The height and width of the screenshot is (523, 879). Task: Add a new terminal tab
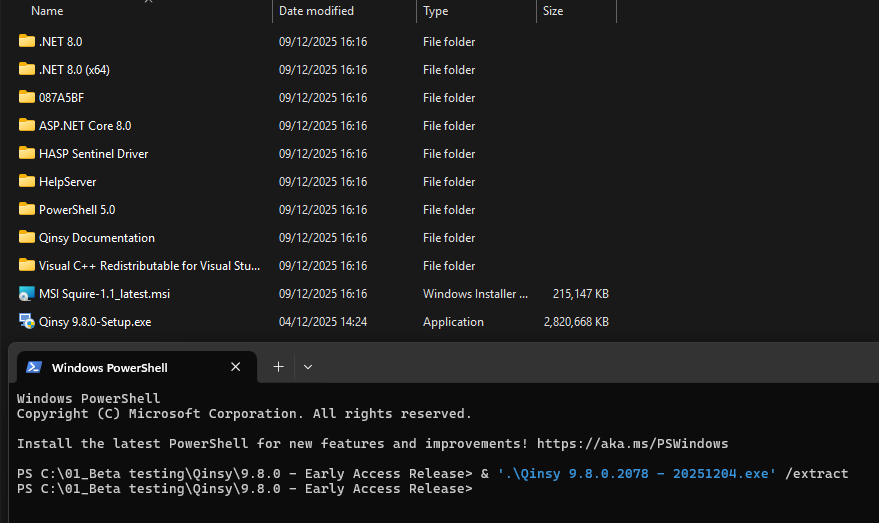coord(278,367)
